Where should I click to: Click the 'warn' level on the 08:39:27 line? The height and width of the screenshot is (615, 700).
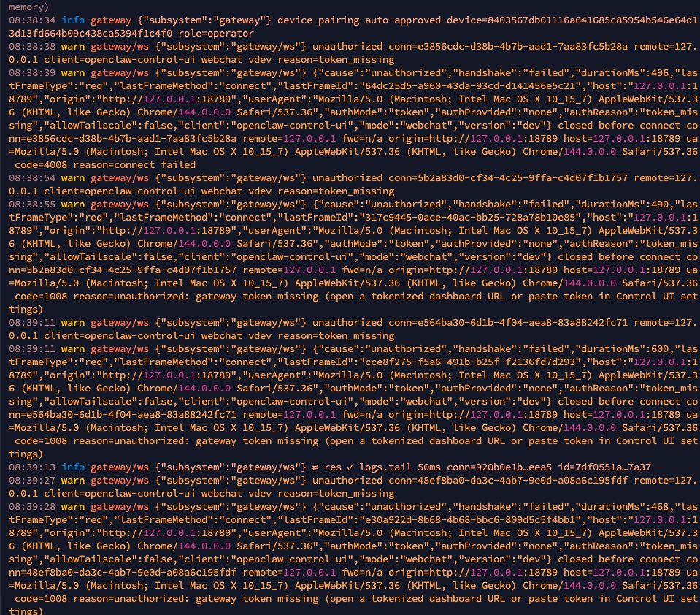(73, 481)
